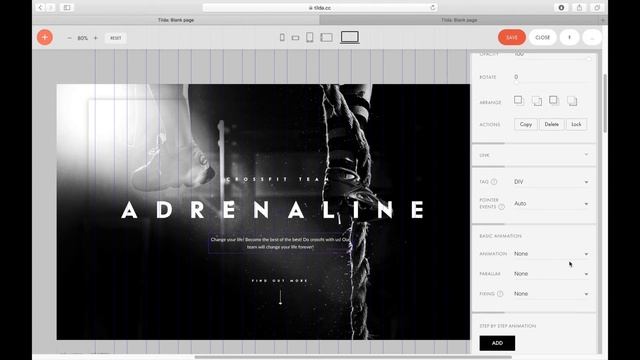Switch to mobile landscape screen preview

296,38
